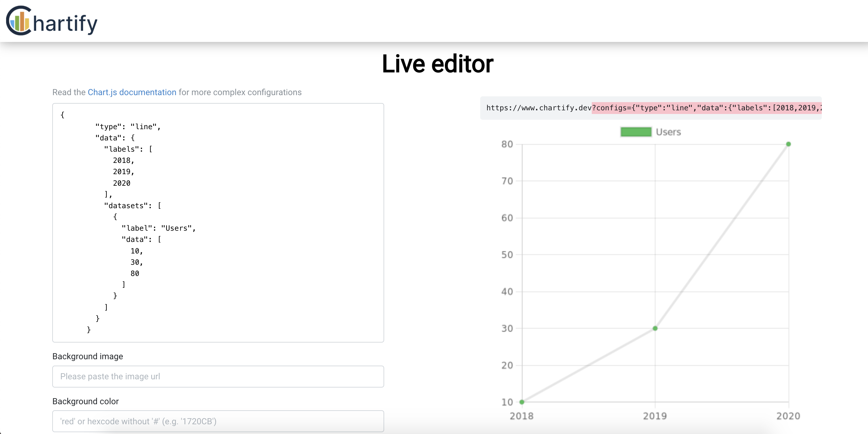Click the generated chartify.dev URL box

[539, 108]
